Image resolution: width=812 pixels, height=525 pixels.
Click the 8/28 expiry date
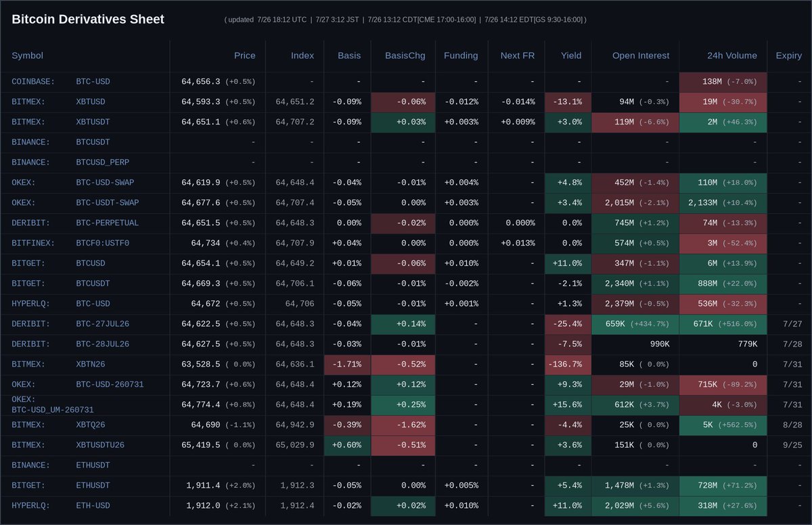tap(792, 425)
